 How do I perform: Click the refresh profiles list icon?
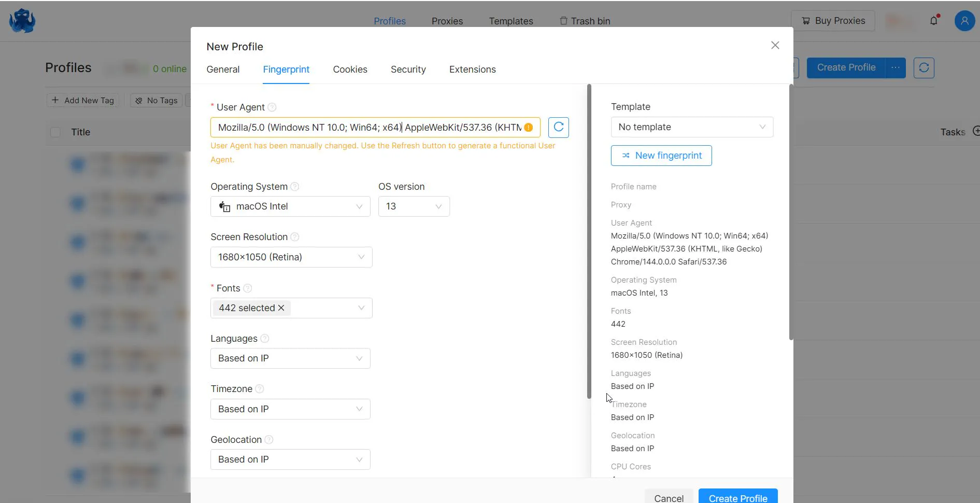[x=924, y=68]
